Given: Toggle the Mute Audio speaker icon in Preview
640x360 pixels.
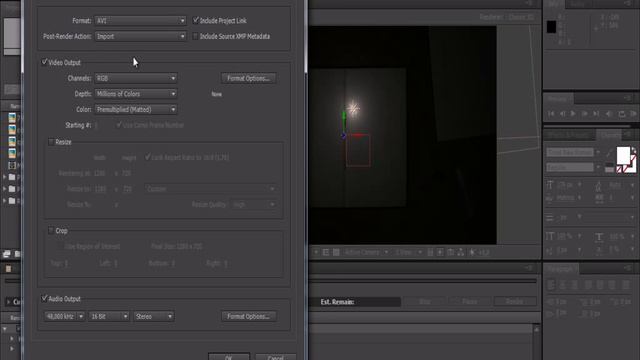Looking at the screenshot, I should pyautogui.click(x=609, y=114).
